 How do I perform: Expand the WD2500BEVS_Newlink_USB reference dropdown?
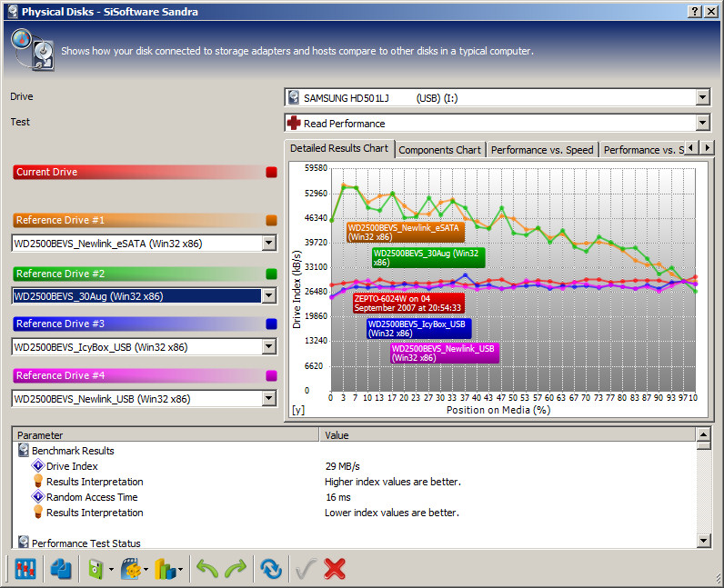pos(268,398)
